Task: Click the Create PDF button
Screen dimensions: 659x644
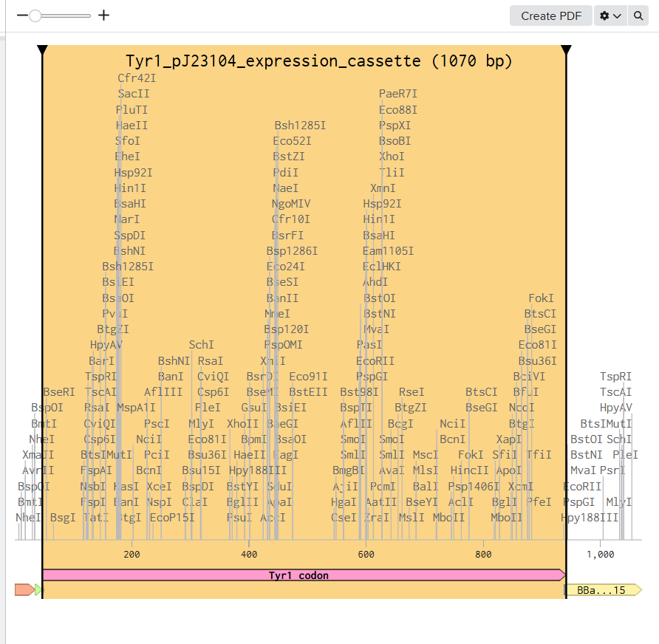Action: click(x=551, y=16)
